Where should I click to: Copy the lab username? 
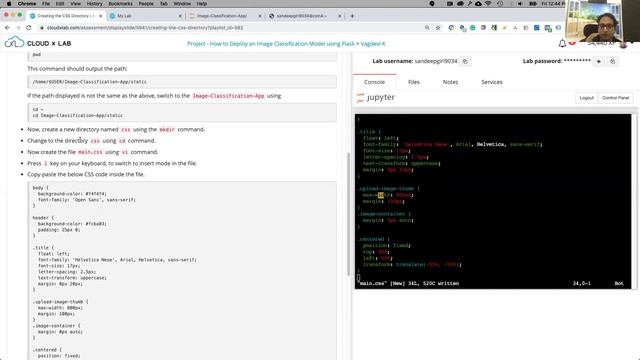[464, 61]
